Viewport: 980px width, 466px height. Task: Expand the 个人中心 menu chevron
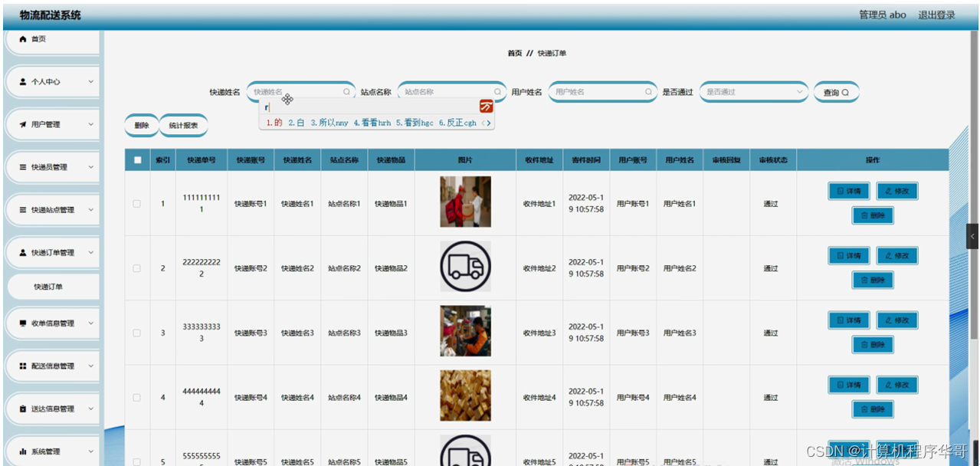(90, 81)
